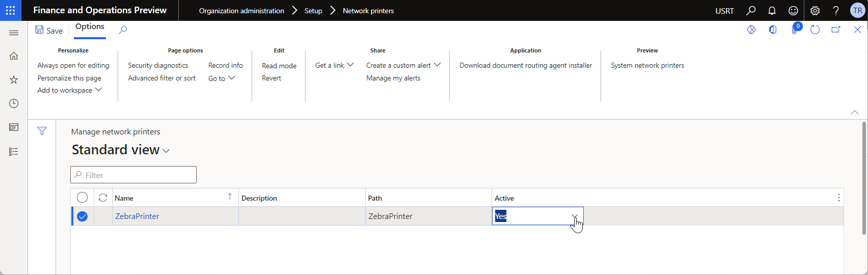Open Favorites star in sidebar
Image resolution: width=868 pixels, height=275 pixels.
pyautogui.click(x=14, y=80)
